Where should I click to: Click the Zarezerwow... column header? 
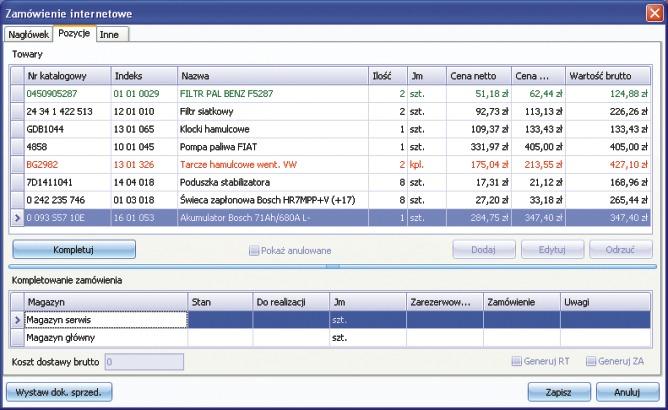point(445,302)
